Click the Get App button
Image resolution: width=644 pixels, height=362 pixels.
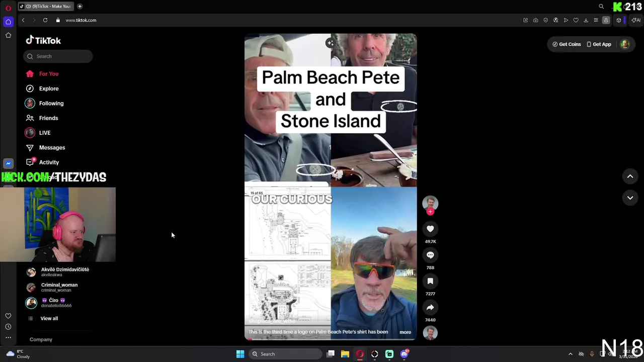coord(599,44)
